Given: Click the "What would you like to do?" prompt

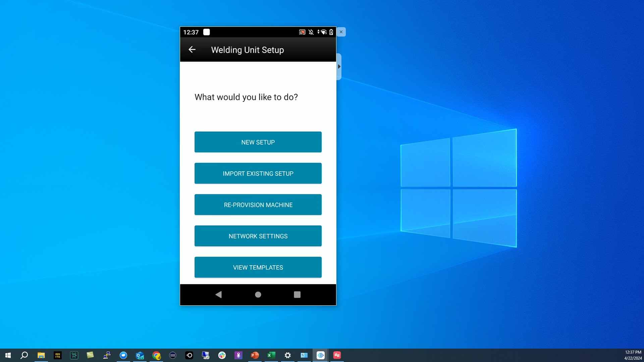Looking at the screenshot, I should click(x=246, y=97).
